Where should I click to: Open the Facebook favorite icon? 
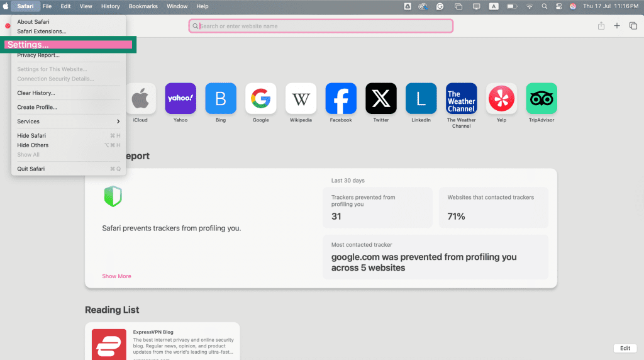pyautogui.click(x=341, y=99)
